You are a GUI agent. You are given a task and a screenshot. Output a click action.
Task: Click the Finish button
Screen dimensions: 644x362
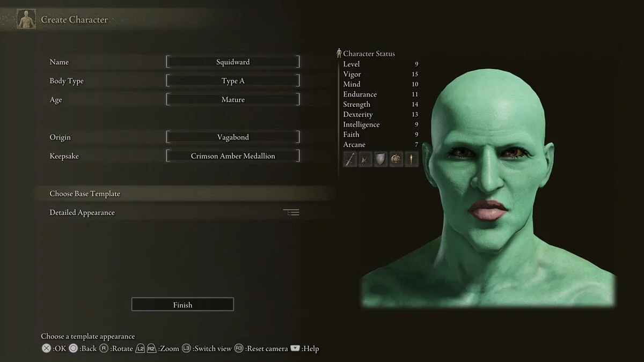(182, 305)
